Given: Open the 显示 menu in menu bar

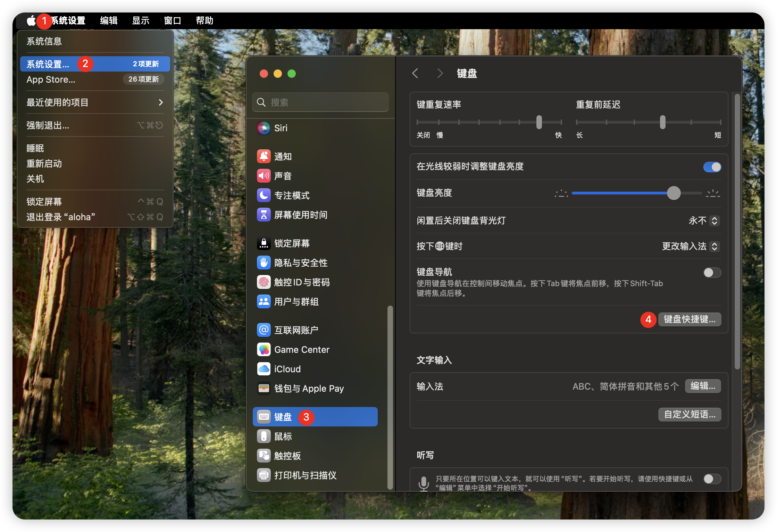Looking at the screenshot, I should pyautogui.click(x=141, y=21).
